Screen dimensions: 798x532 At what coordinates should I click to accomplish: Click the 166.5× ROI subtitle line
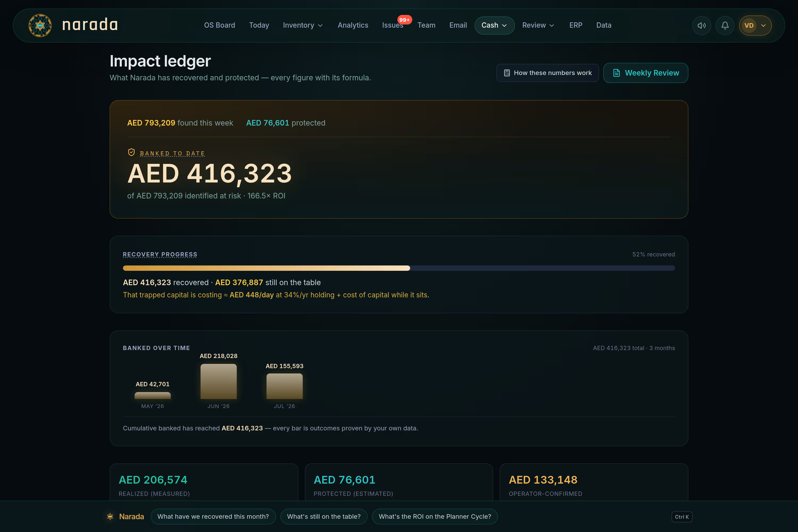coord(206,196)
